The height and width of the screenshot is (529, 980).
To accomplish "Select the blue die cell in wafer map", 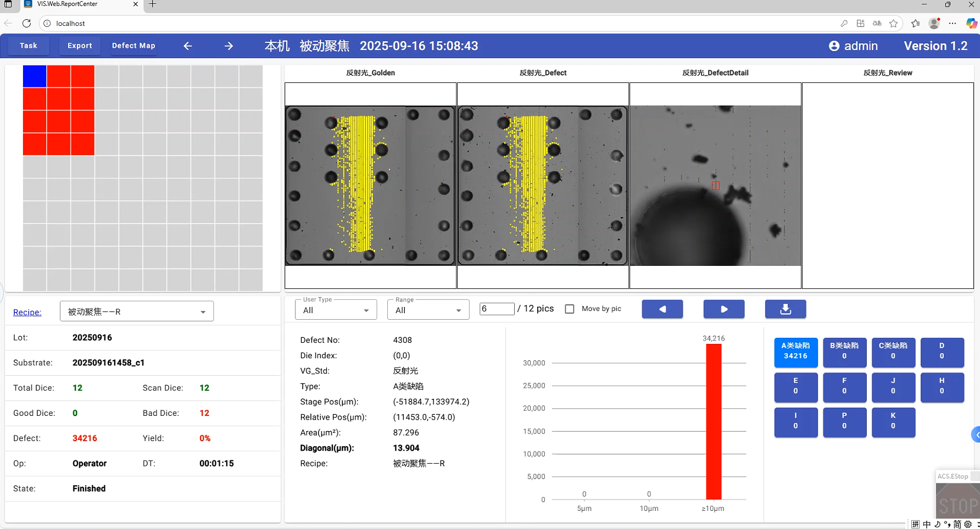I will 35,76.
